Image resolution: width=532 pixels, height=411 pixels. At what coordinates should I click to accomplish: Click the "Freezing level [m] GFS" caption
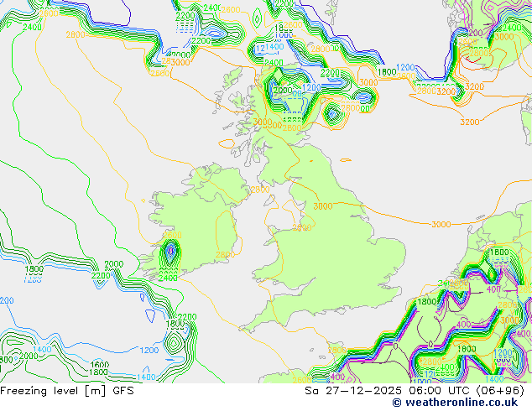click(x=67, y=391)
